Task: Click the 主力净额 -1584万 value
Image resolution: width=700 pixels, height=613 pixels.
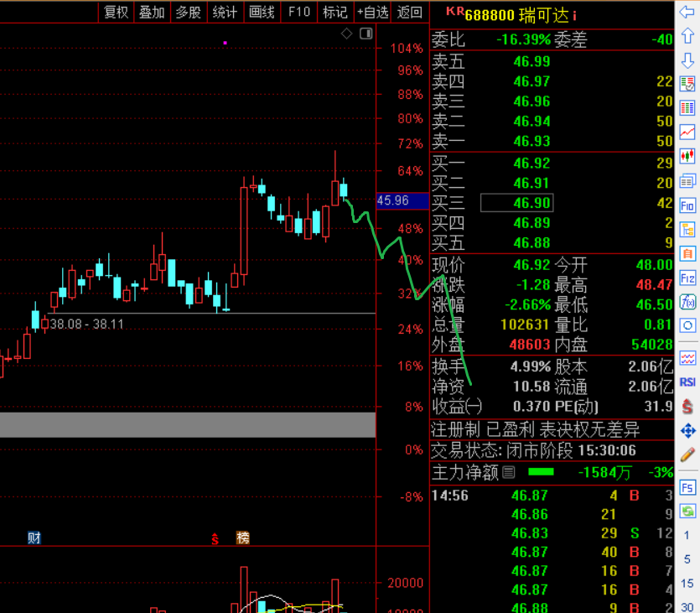Action: click(604, 472)
